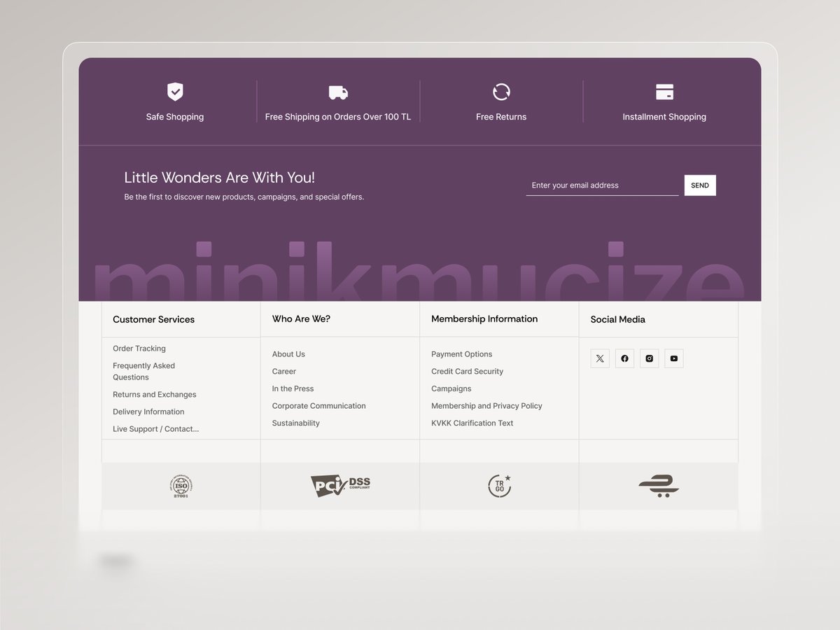
Task: Click the Installment Shopping card icon
Action: pyautogui.click(x=664, y=92)
